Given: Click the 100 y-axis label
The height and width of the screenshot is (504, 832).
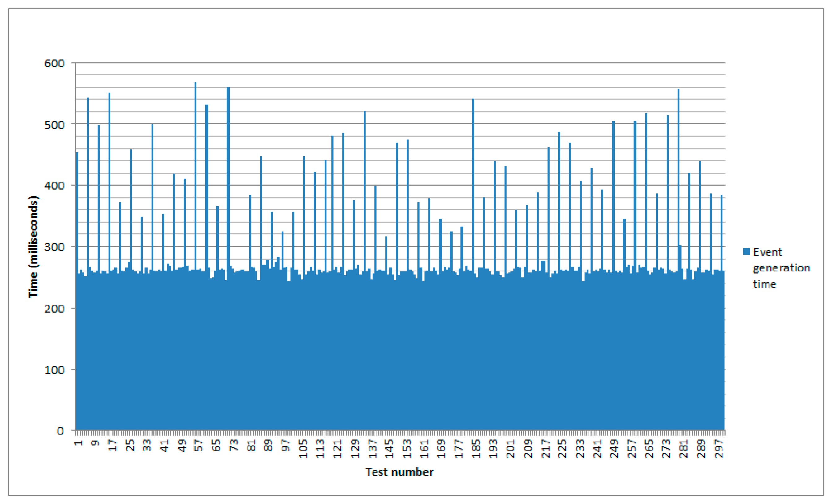Looking at the screenshot, I should (x=54, y=370).
